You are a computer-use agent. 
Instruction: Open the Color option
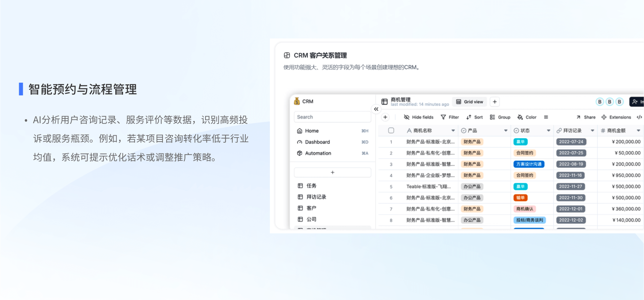[x=527, y=117]
